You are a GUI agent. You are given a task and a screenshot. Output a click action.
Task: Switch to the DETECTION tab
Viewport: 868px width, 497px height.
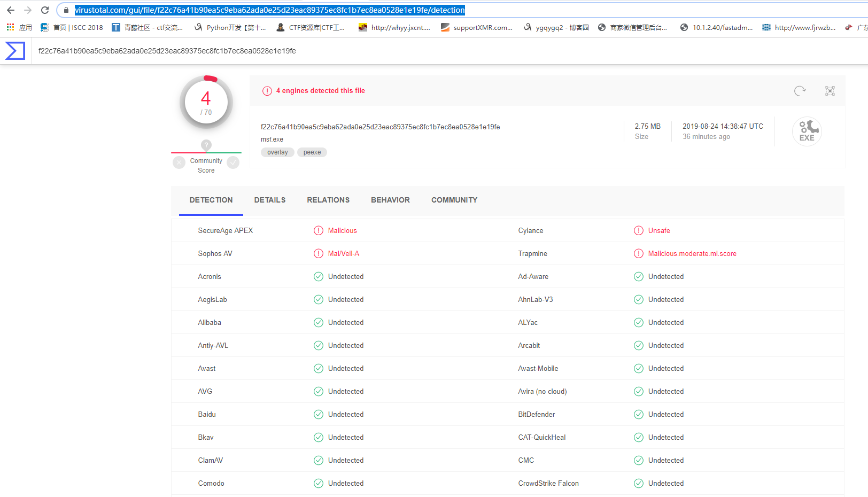(x=211, y=200)
